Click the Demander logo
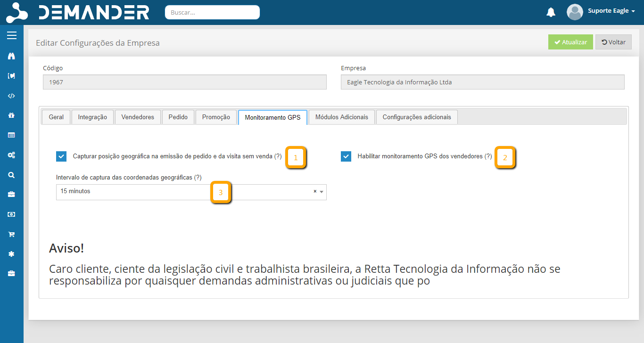644x343 pixels. point(78,13)
